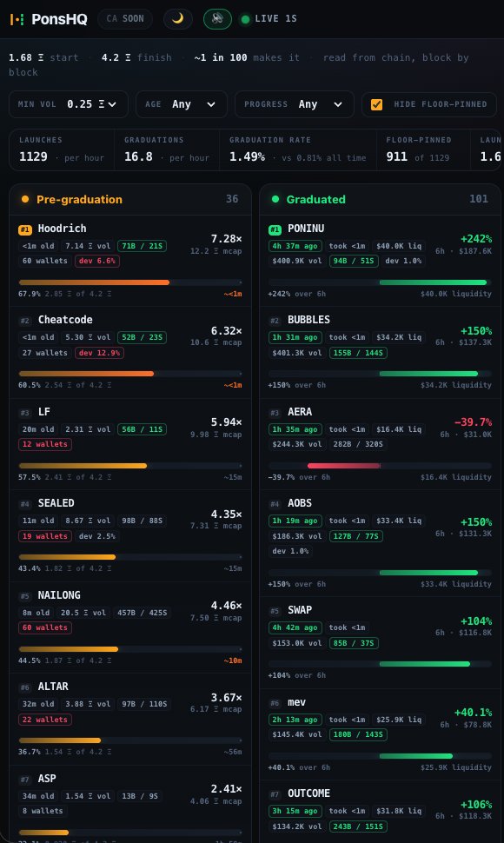Click SWAP's '85B / 37S' tag
The width and height of the screenshot is (504, 843).
[x=354, y=643]
